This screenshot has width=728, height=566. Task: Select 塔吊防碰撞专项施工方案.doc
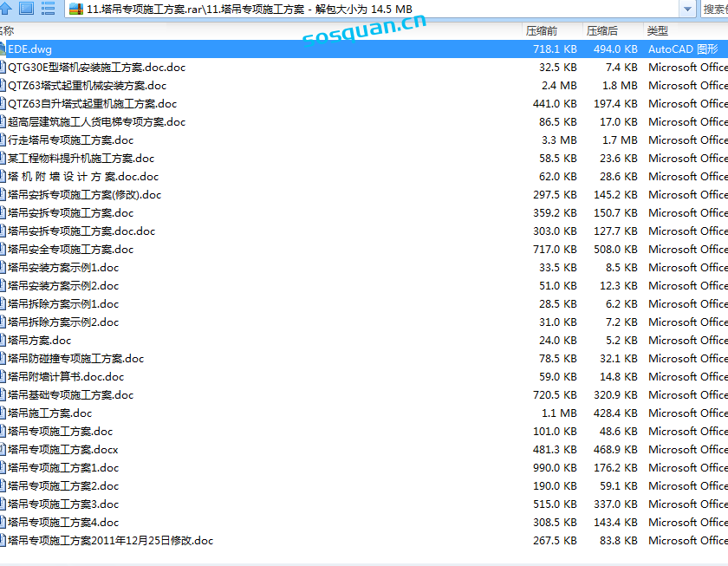click(75, 359)
